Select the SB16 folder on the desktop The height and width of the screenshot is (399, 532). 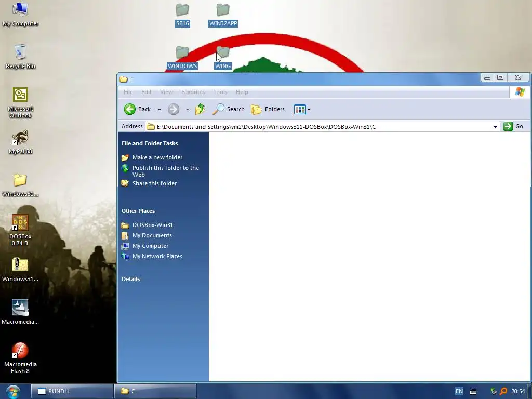(x=182, y=15)
